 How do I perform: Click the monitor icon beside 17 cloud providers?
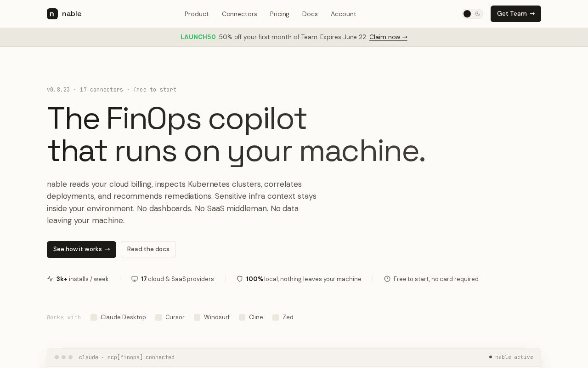coord(135,279)
